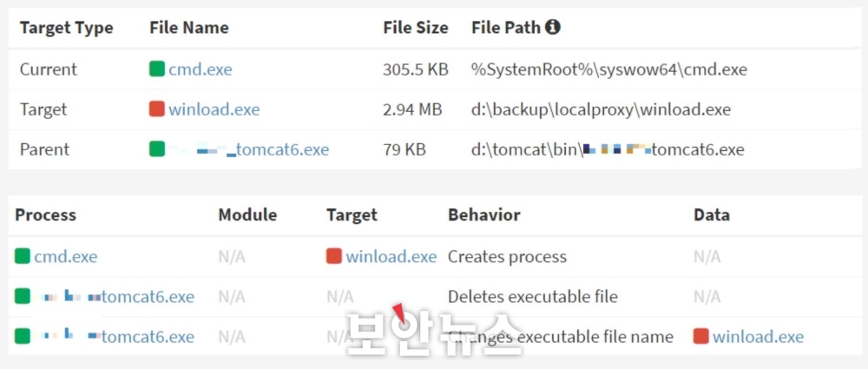This screenshot has height=369, width=868.
Task: Click the Behavior column header
Action: tap(483, 215)
